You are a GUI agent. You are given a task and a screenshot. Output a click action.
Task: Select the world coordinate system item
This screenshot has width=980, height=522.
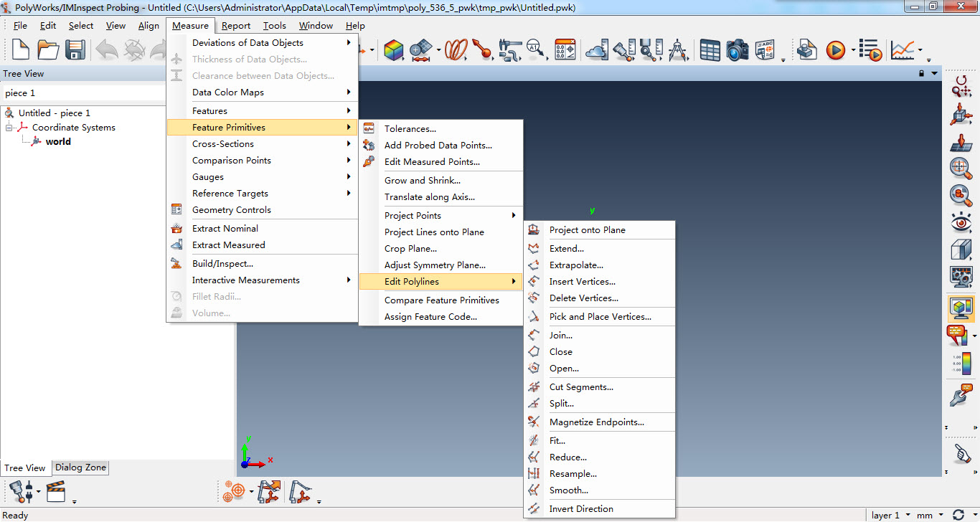58,142
